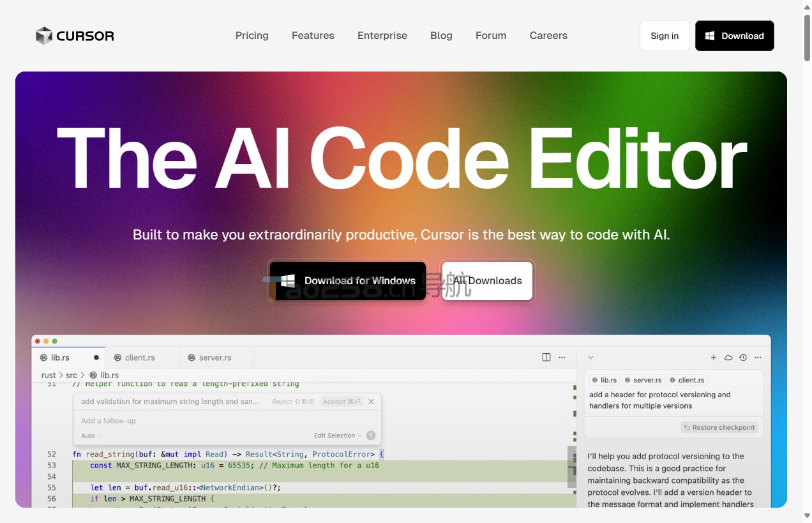Image resolution: width=812 pixels, height=523 pixels.
Task: Collapse the chat panel chevron
Action: tap(590, 358)
